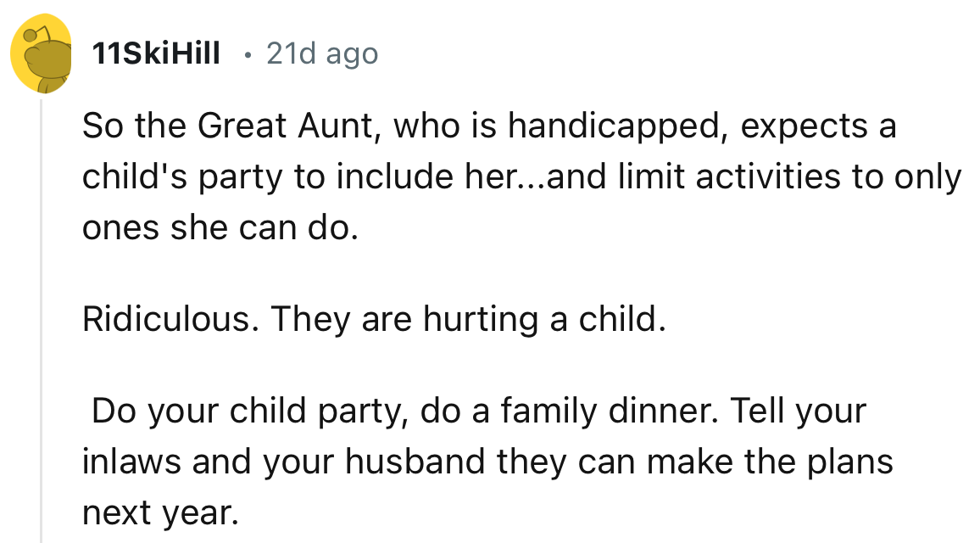Click the avatar's headphone detail
Screen dimensions: 980x543
(32, 36)
